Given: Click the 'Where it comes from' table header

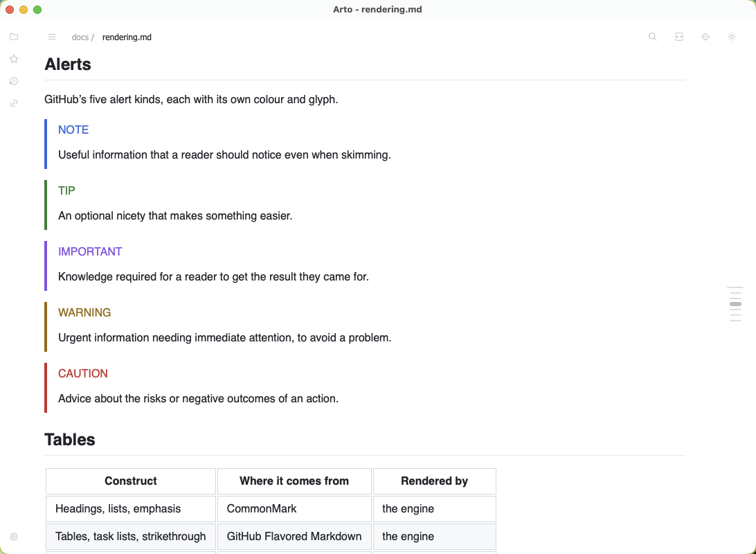Looking at the screenshot, I should [294, 481].
